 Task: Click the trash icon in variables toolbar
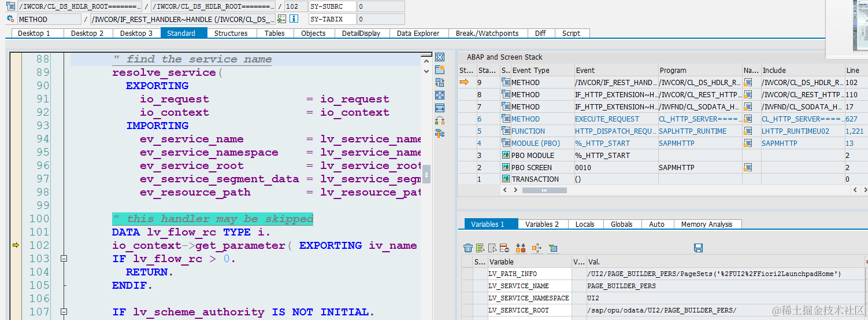(468, 248)
